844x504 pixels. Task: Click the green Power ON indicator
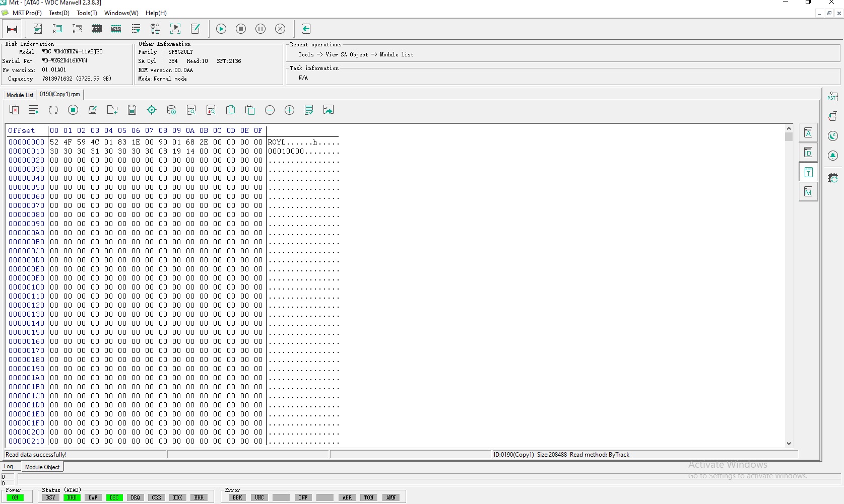(x=15, y=497)
